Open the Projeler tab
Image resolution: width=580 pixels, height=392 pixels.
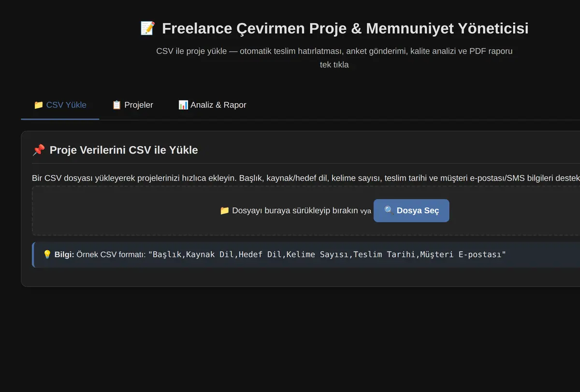click(x=132, y=105)
